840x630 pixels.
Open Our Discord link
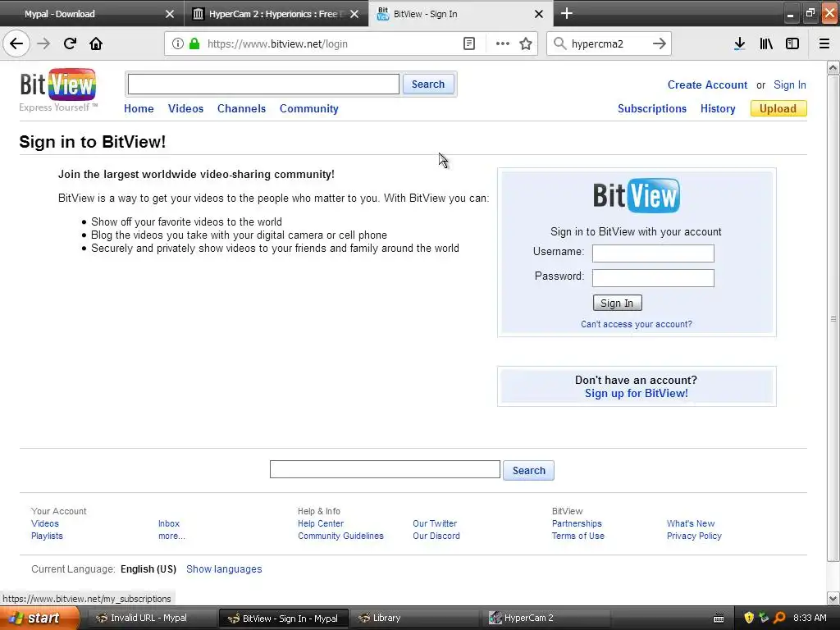[x=436, y=536]
